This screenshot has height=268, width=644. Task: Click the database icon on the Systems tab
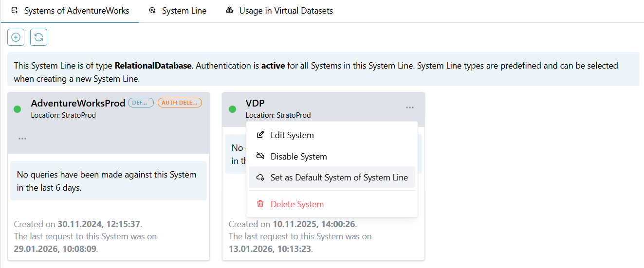coord(15,11)
